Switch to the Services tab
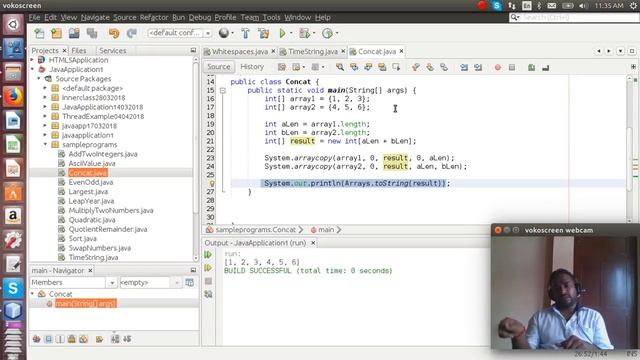The width and height of the screenshot is (640, 360). point(113,51)
